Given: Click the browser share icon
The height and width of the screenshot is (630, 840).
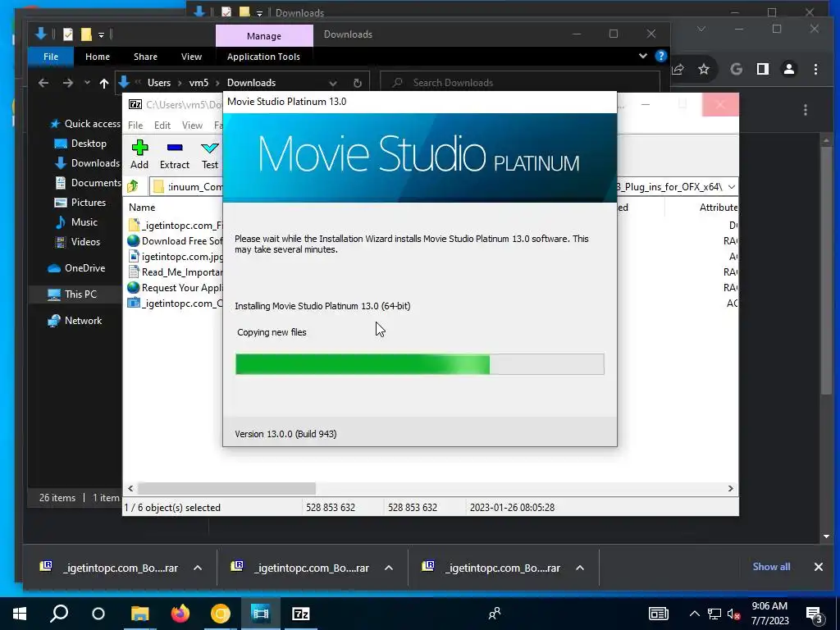Looking at the screenshot, I should 678,69.
